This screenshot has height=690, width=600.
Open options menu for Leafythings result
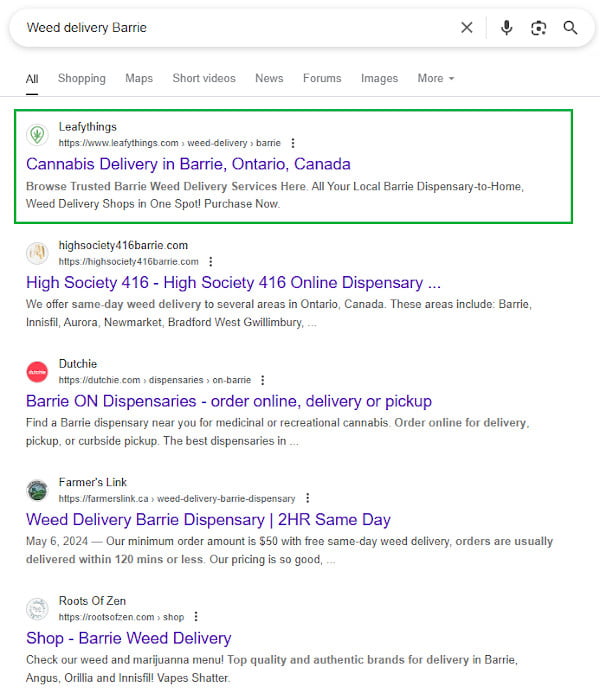pos(293,143)
